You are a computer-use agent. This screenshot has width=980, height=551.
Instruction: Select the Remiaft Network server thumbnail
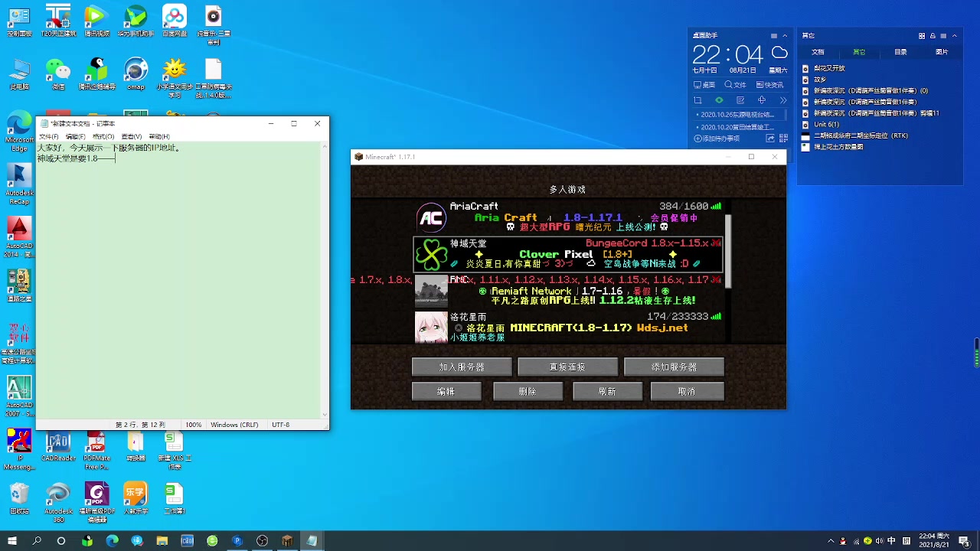tap(431, 291)
